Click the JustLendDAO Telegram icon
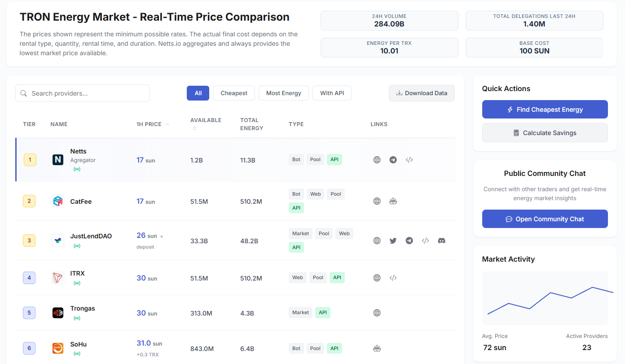 coord(409,241)
